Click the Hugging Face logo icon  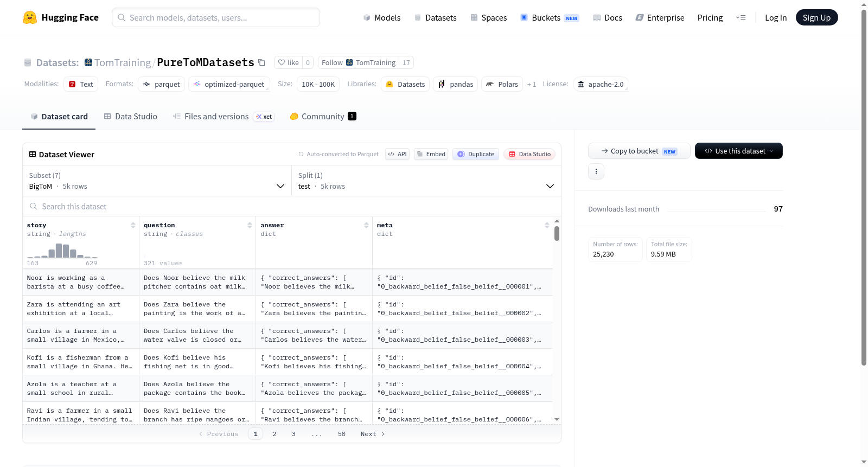[x=30, y=17]
